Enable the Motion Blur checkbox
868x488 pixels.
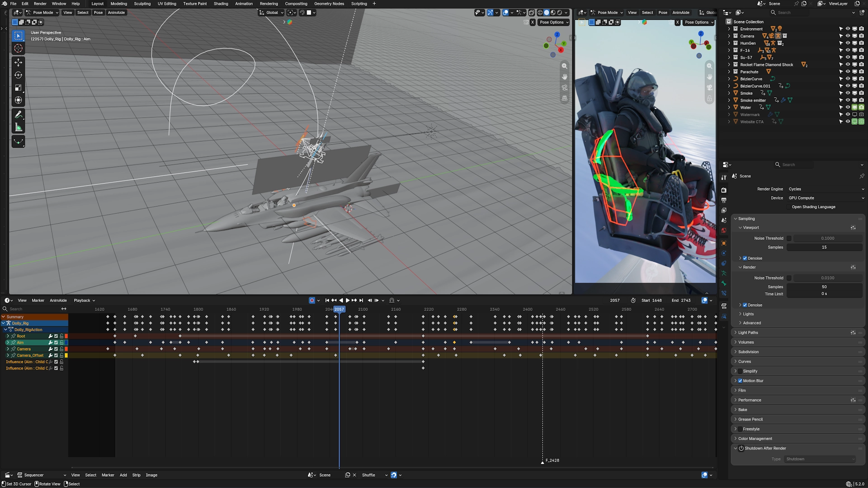740,381
